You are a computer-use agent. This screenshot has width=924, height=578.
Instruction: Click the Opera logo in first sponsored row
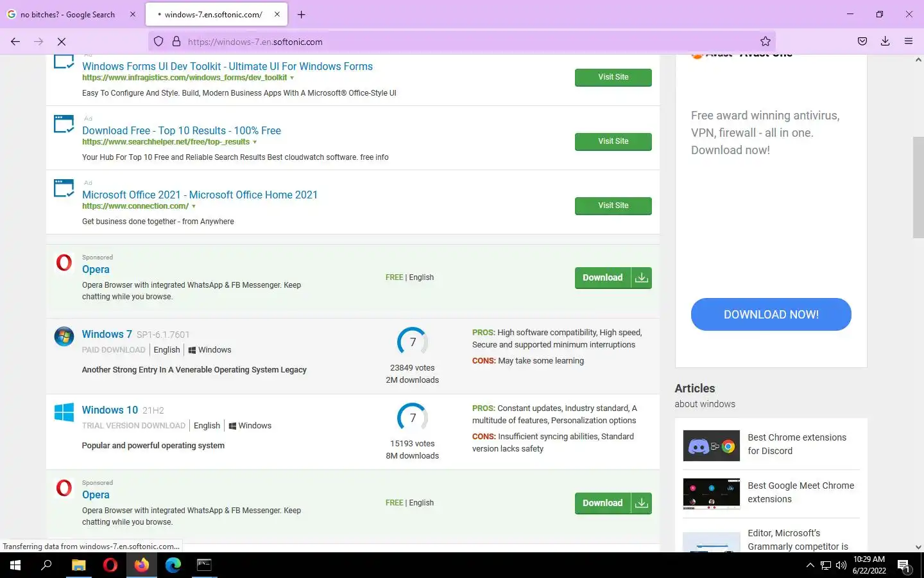tap(64, 263)
